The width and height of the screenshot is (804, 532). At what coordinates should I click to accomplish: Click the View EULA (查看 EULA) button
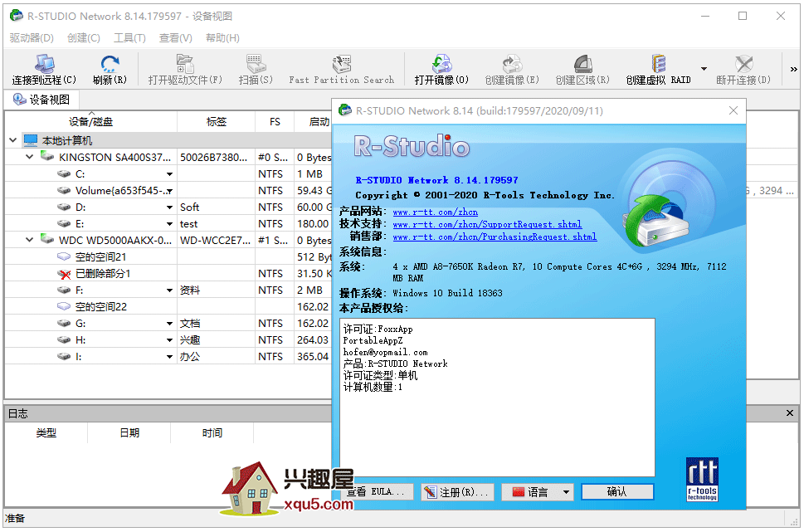point(377,492)
